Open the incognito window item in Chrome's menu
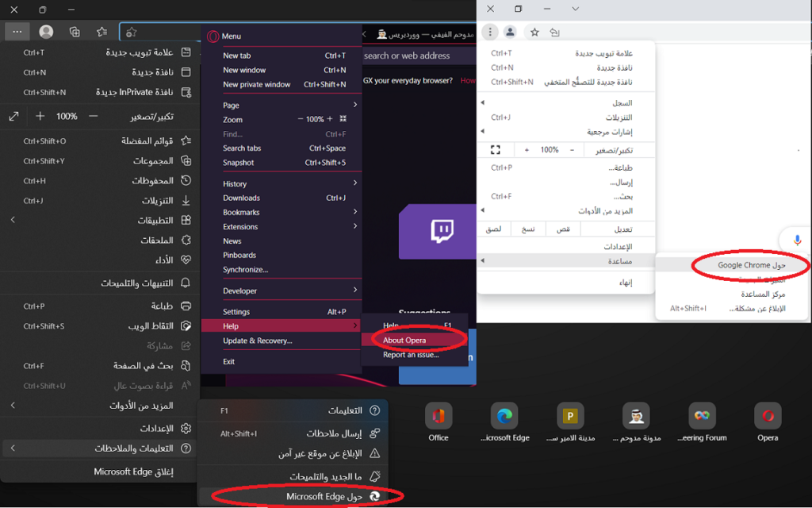 [566, 82]
